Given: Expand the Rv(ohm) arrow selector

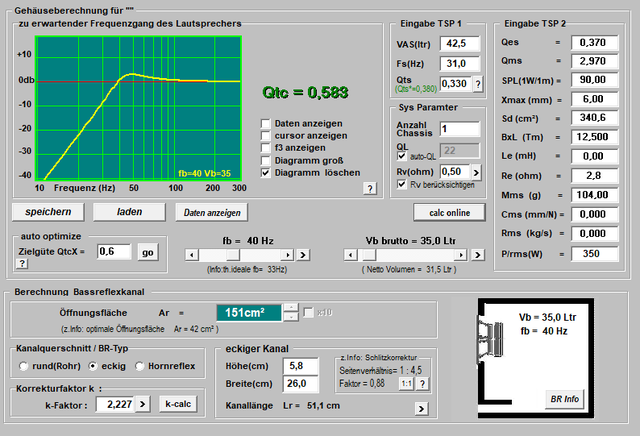Looking at the screenshot, I should 477,170.
